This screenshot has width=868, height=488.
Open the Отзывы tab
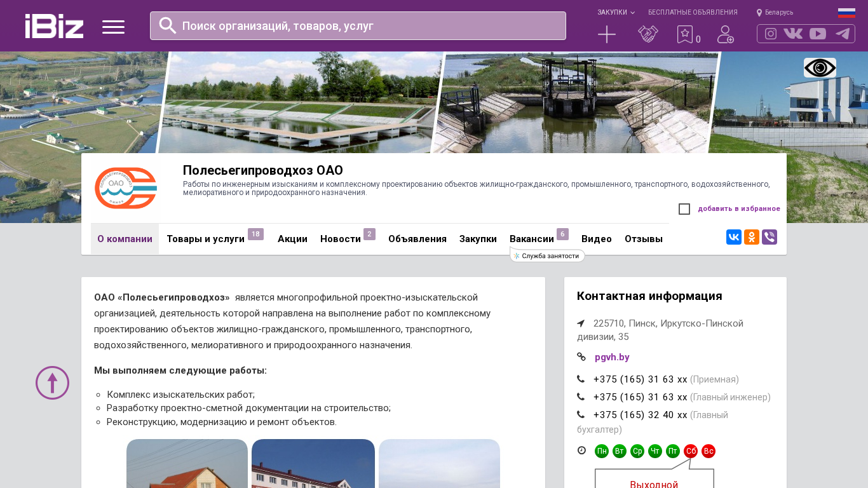(x=644, y=239)
